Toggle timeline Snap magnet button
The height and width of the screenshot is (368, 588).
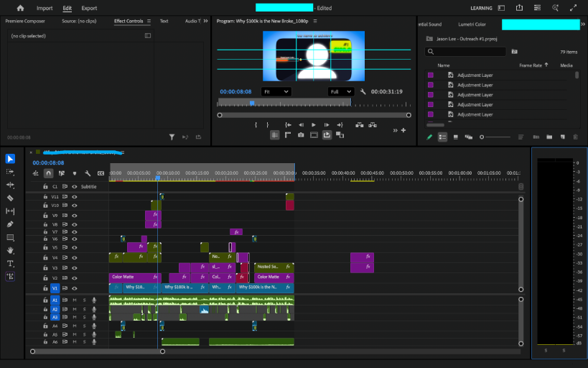click(x=48, y=173)
